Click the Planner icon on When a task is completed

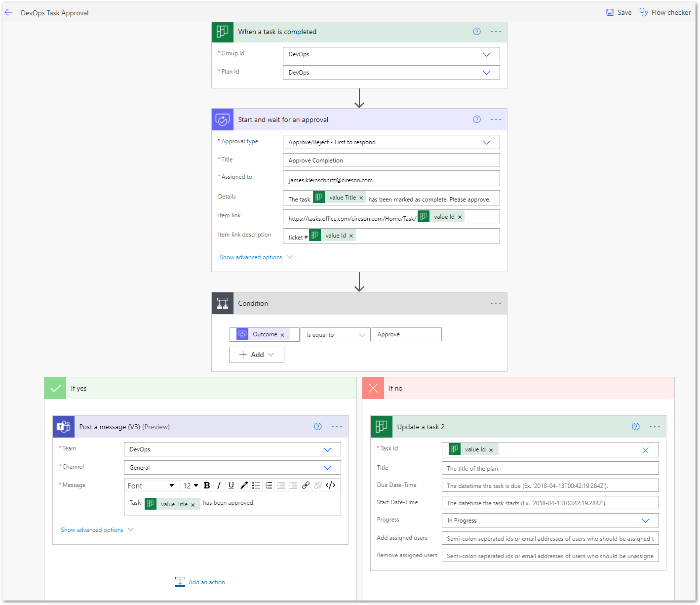(x=222, y=32)
